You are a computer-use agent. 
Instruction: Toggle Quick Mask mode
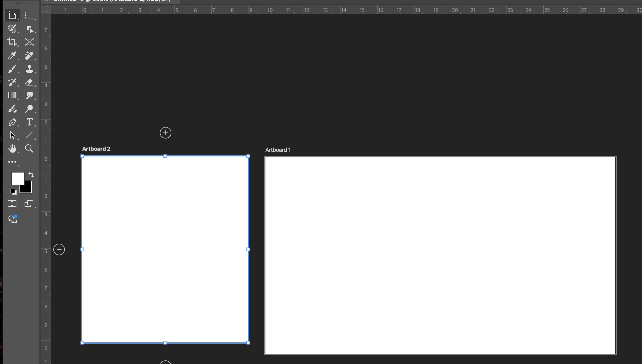click(x=12, y=204)
